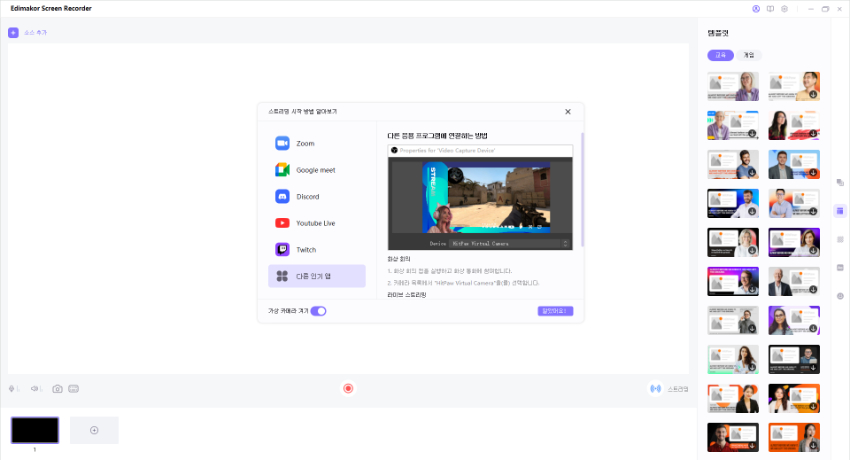
Task: Click 'Properties for Video Capture Device' text
Action: point(447,151)
